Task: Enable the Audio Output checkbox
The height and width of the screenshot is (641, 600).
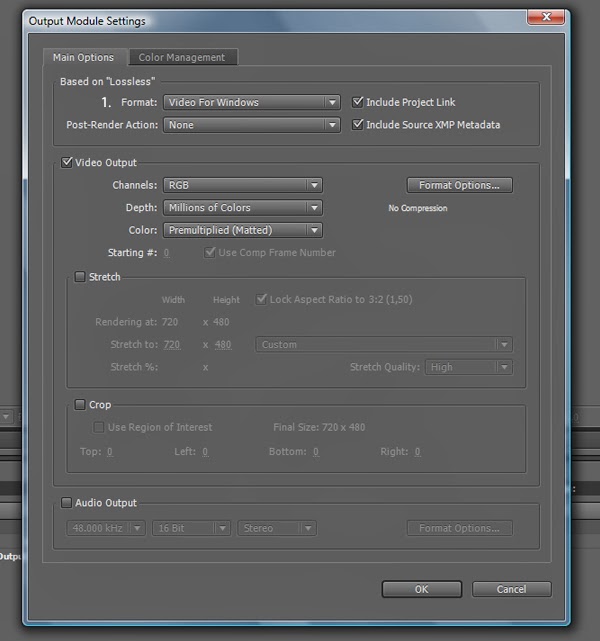Action: point(66,502)
